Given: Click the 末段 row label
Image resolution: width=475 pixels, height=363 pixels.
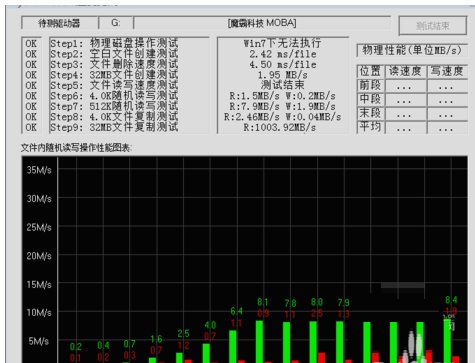Looking at the screenshot, I should (x=370, y=113).
